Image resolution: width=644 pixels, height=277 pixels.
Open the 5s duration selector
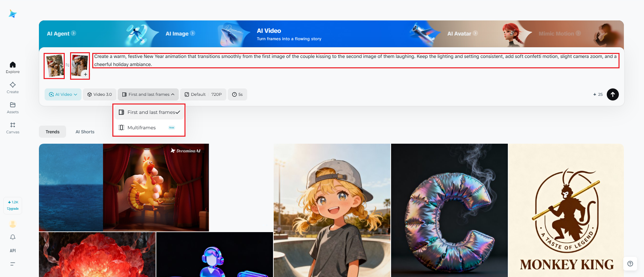click(x=237, y=94)
